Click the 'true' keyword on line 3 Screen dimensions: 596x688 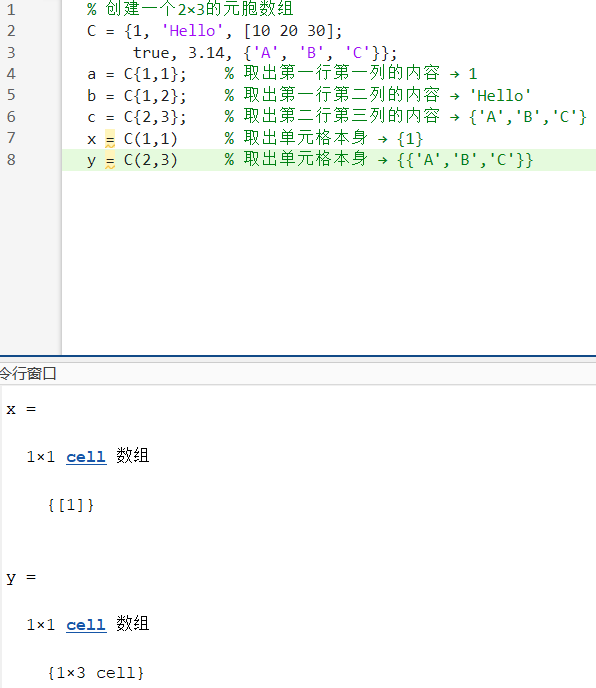tap(151, 53)
